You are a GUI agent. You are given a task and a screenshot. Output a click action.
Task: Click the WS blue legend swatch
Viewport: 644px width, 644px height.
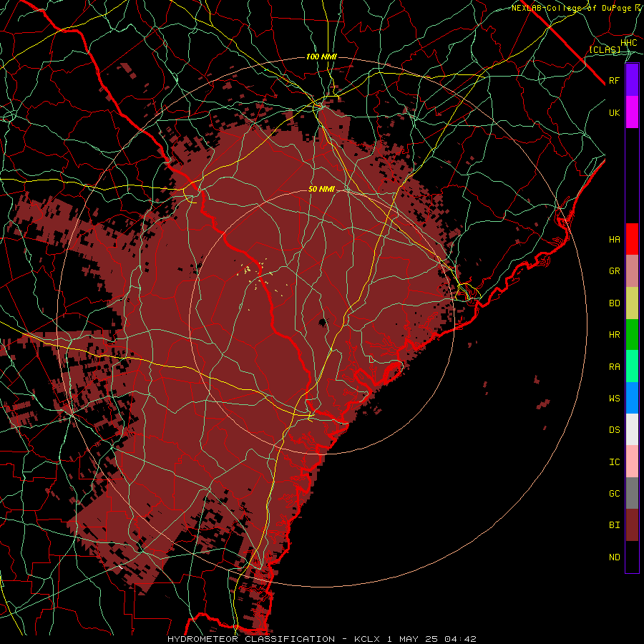[x=632, y=398]
